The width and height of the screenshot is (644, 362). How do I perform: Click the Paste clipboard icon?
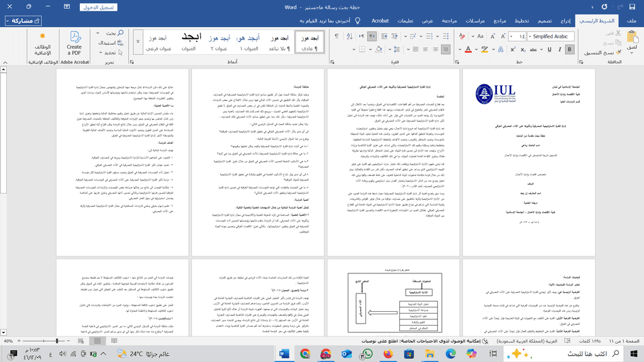pos(628,40)
